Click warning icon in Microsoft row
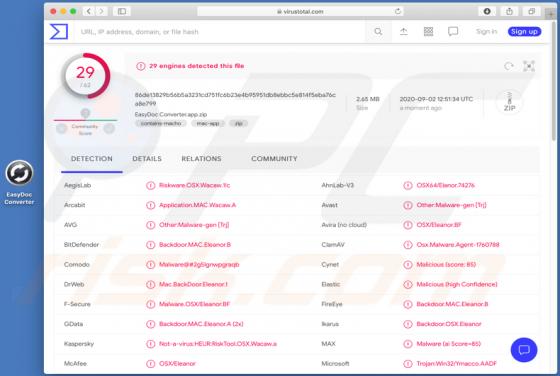The height and width of the screenshot is (376, 560). pyautogui.click(x=408, y=364)
